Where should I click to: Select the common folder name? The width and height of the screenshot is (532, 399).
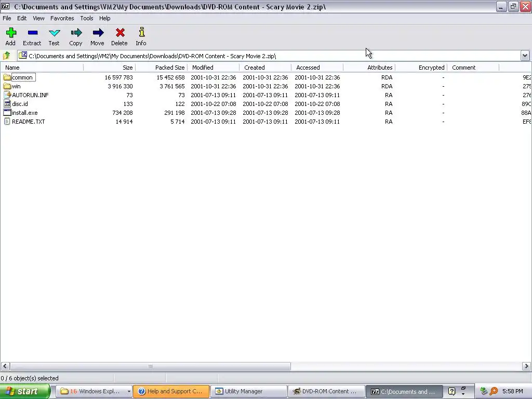click(x=22, y=77)
